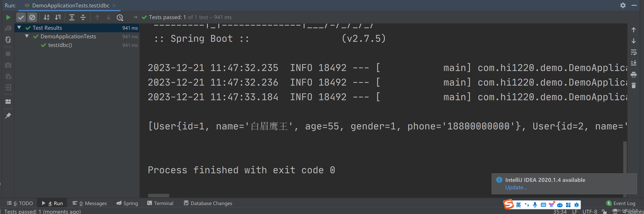
Task: Sort tests by duration
Action: coord(58,17)
